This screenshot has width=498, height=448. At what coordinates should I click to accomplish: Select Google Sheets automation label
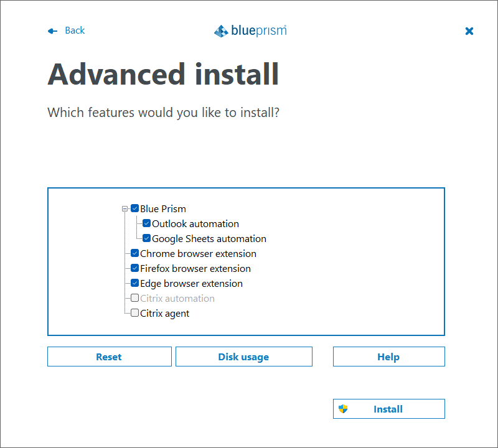pyautogui.click(x=209, y=239)
